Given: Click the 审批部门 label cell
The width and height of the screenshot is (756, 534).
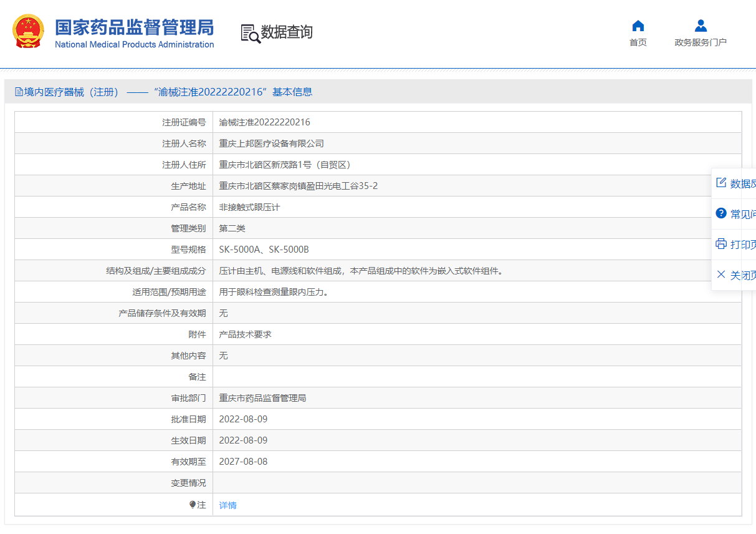Looking at the screenshot, I should click(x=114, y=398).
